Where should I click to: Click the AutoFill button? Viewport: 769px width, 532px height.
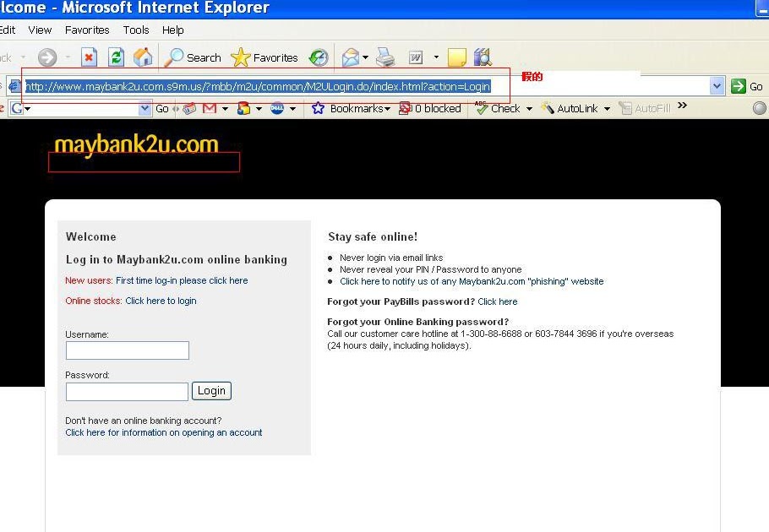click(x=645, y=108)
